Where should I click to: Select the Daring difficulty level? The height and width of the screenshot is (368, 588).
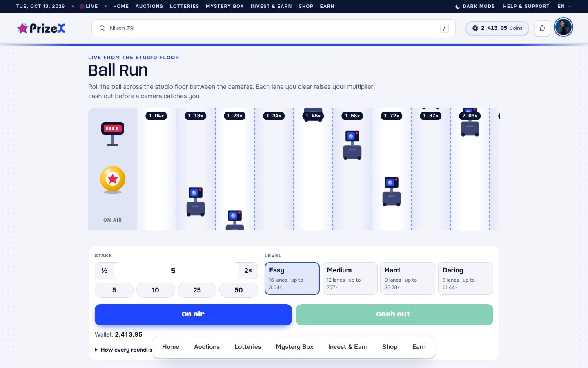tap(465, 278)
